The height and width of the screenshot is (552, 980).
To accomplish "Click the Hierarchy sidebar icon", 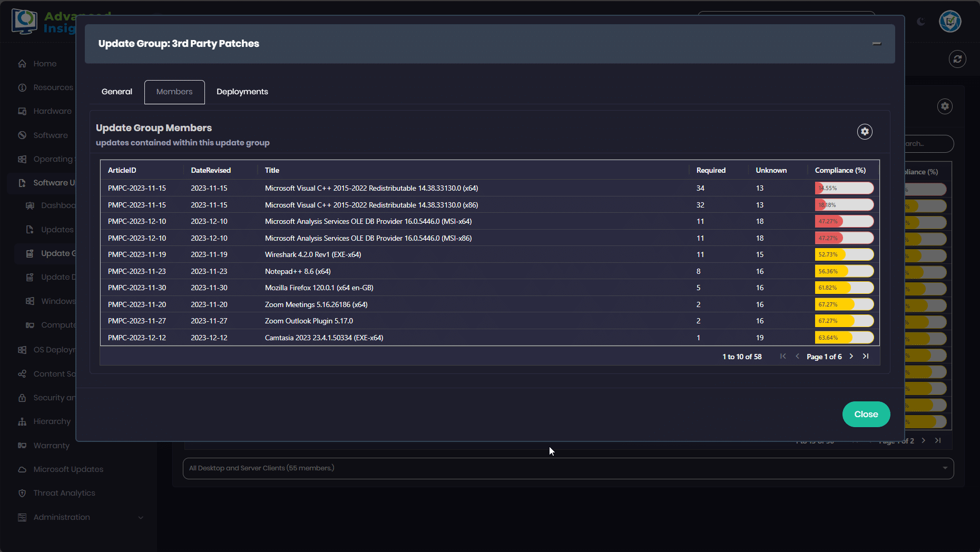I will 22,421.
